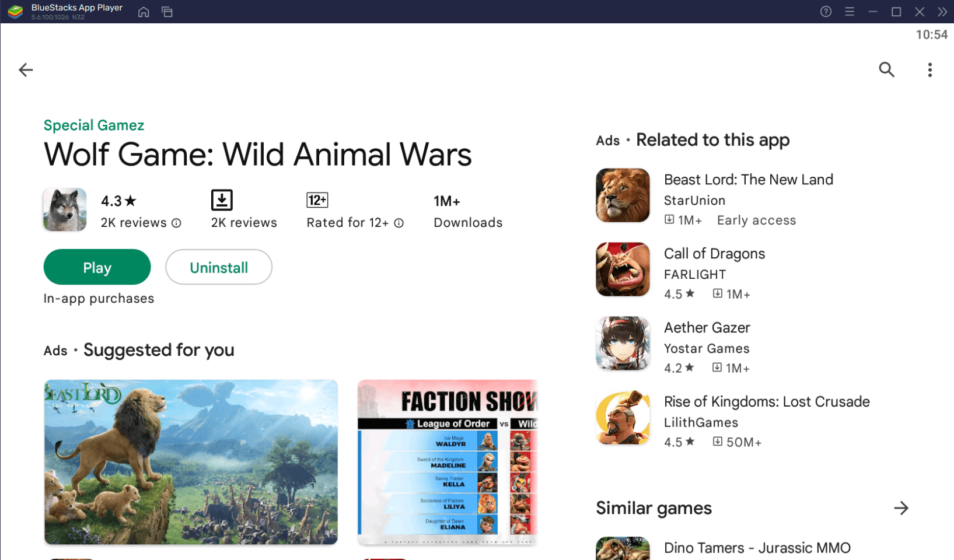Image resolution: width=954 pixels, height=560 pixels.
Task: Open BlueStacks help icon
Action: [x=826, y=12]
